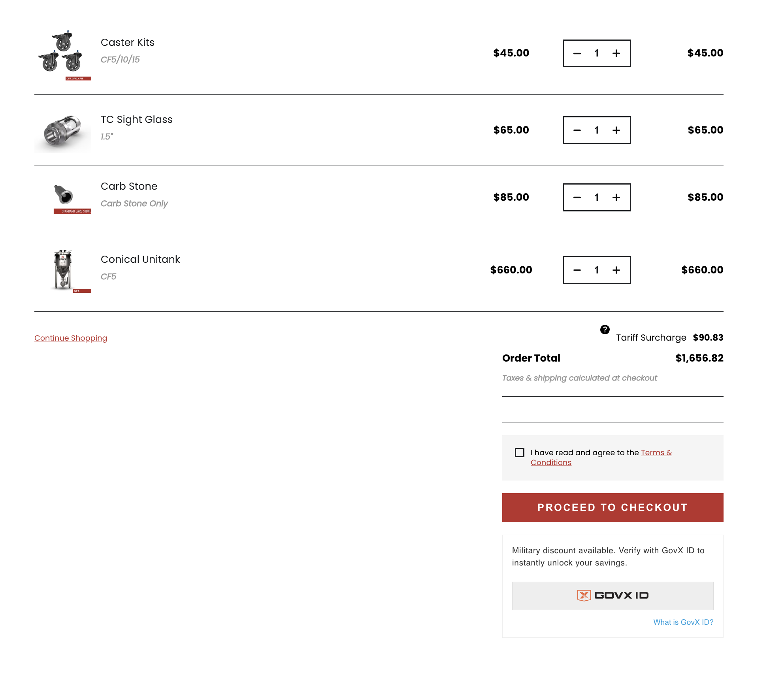Open the What is GovX ID? link
Screen dimensions: 784x686
click(683, 622)
